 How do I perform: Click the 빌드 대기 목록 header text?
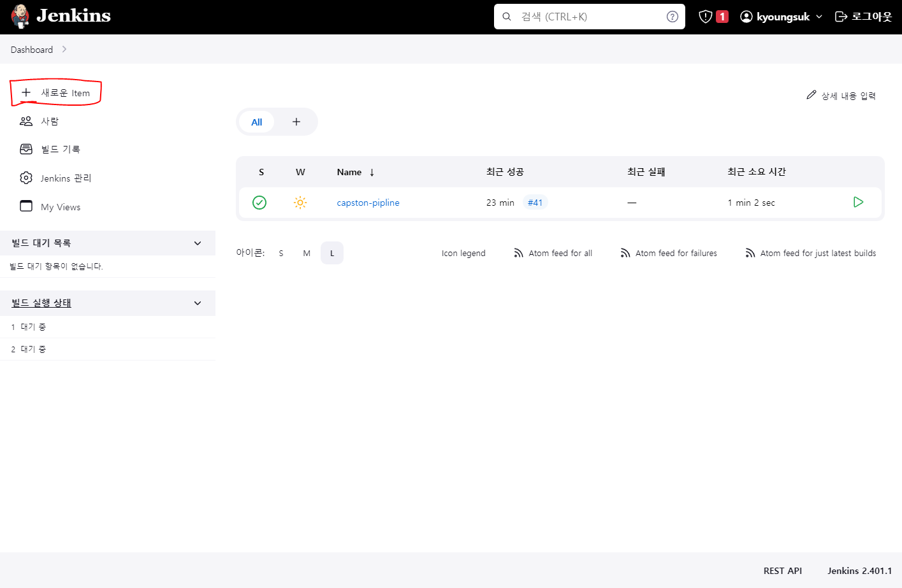(x=41, y=243)
